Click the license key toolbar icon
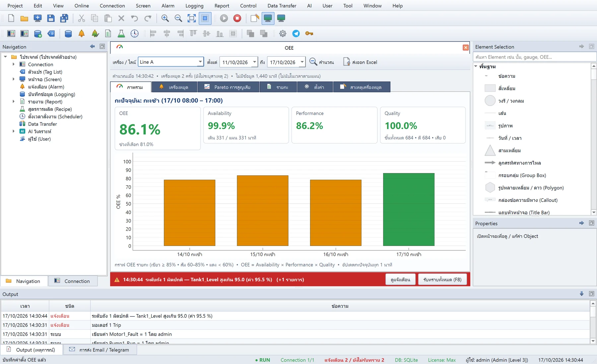597x364 pixels. (x=309, y=33)
